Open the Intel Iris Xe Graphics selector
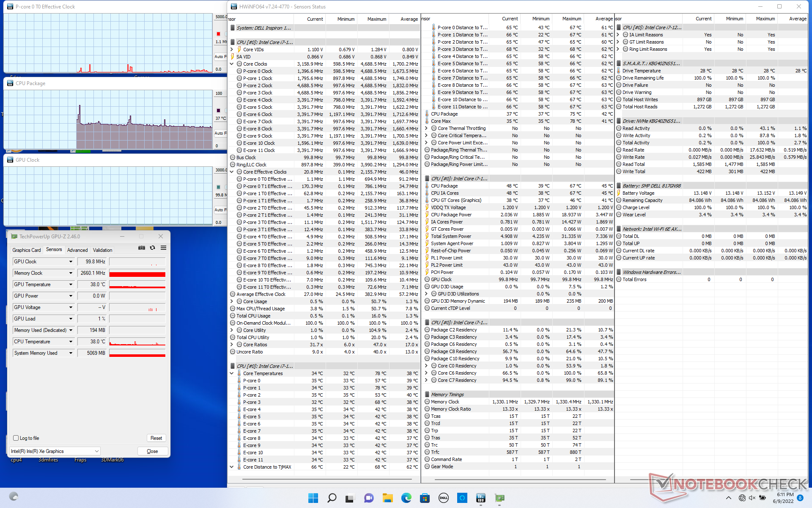Viewport: 812px width, 508px height. (x=55, y=451)
